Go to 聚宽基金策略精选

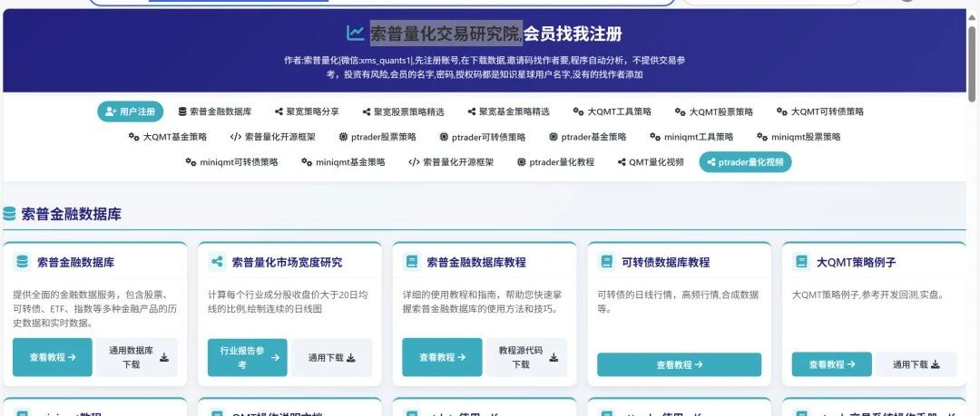click(508, 111)
